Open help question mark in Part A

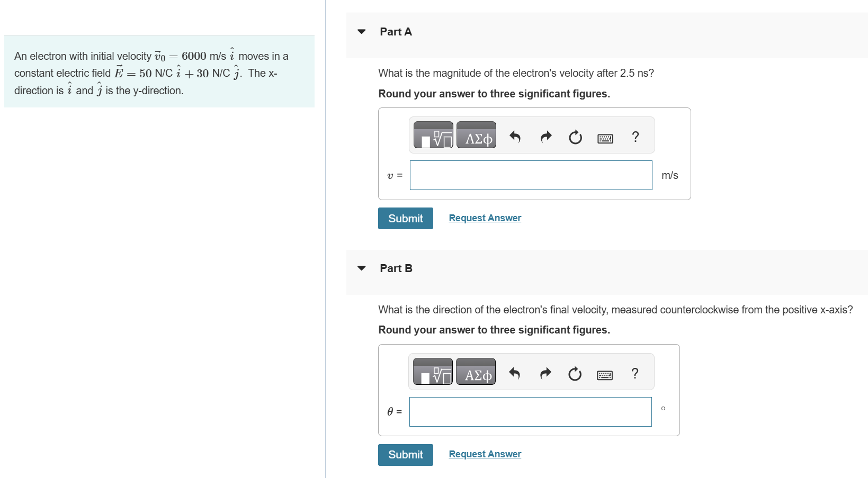point(636,137)
